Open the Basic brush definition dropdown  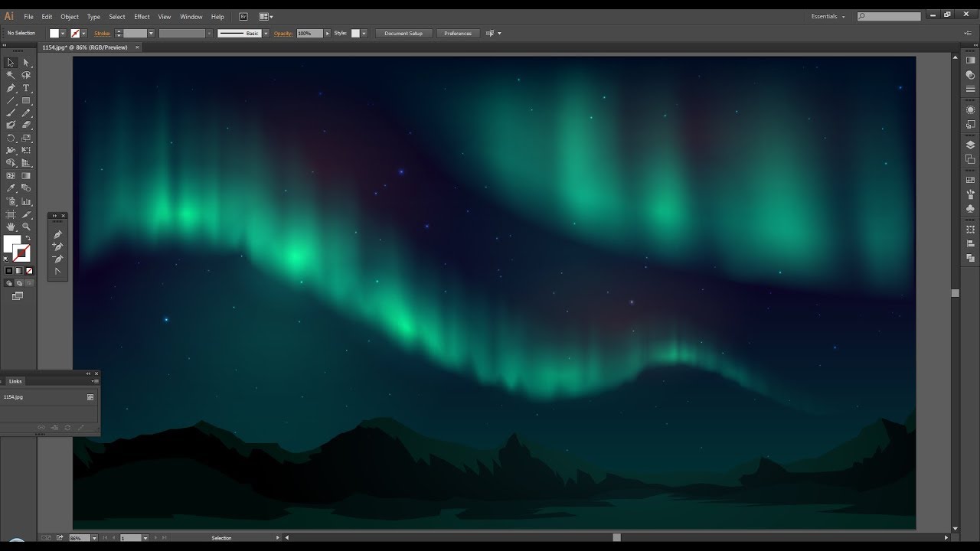tap(266, 33)
